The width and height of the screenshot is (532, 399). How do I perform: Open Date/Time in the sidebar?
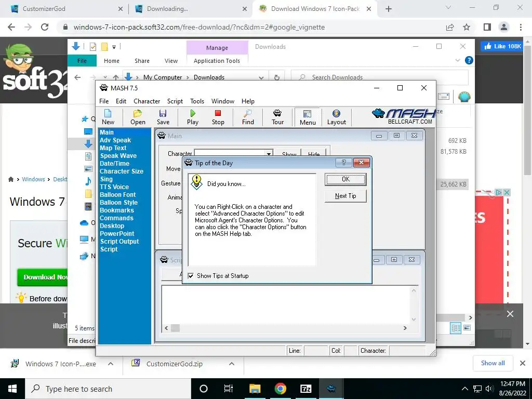pos(114,164)
